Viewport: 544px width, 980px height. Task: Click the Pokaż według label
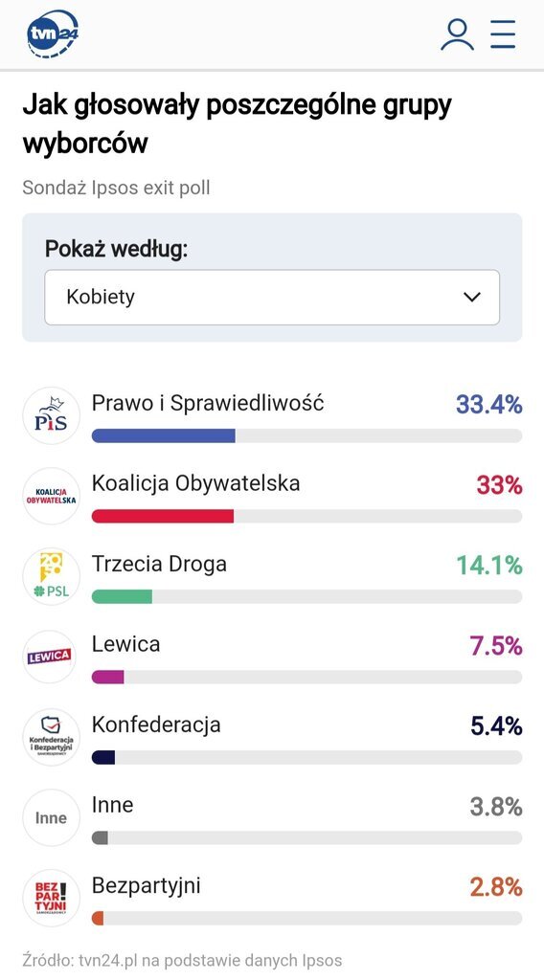click(x=116, y=249)
